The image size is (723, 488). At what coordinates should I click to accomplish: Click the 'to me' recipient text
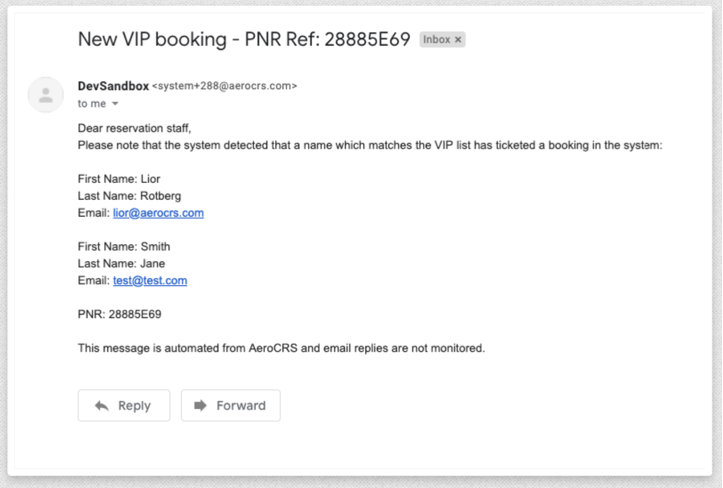(x=92, y=104)
